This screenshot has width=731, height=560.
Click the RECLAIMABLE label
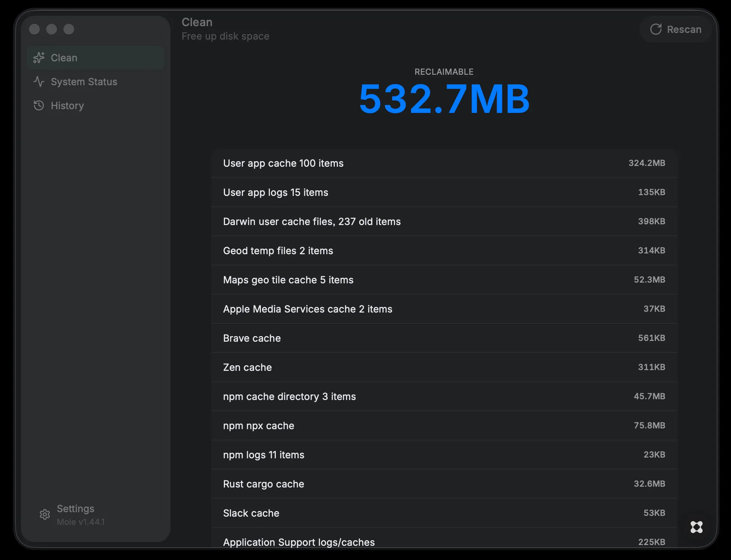coord(444,72)
